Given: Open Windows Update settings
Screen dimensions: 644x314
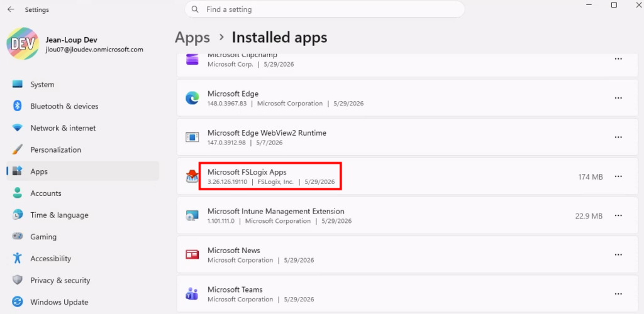Looking at the screenshot, I should coord(82,302).
